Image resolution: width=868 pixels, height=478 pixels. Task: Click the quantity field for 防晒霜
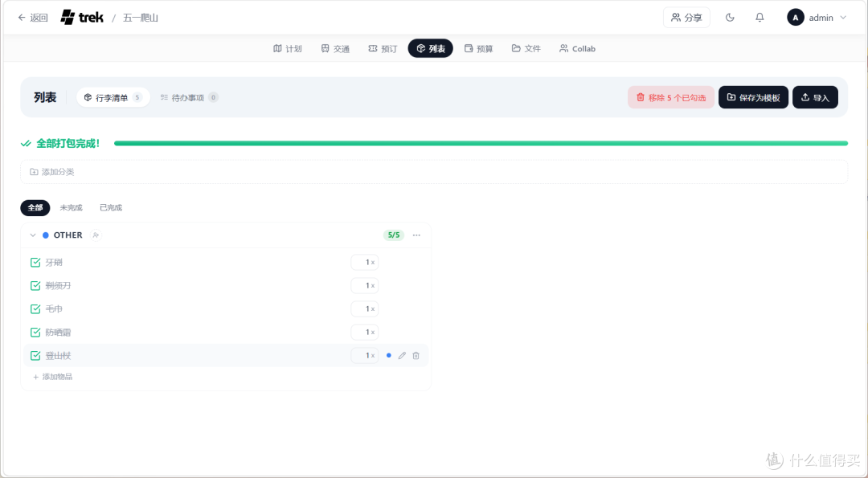(x=365, y=332)
